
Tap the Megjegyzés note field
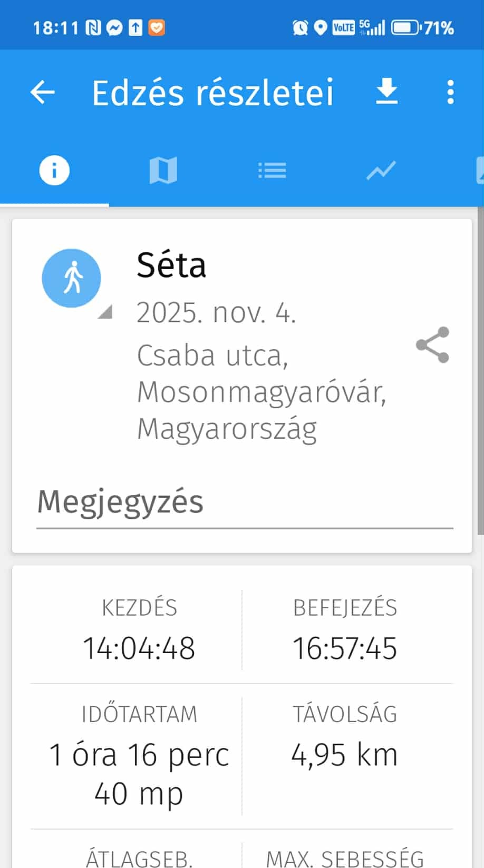(x=245, y=503)
